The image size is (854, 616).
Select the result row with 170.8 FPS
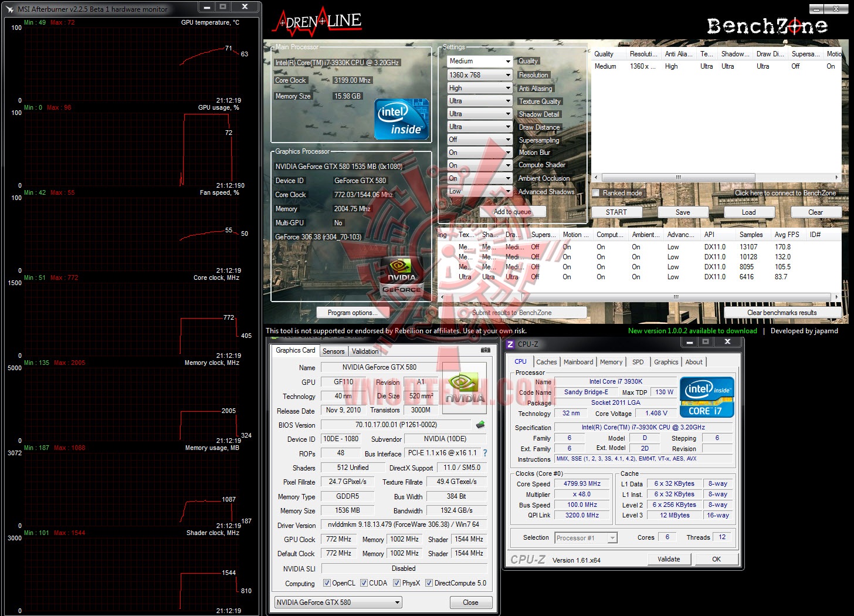click(639, 247)
